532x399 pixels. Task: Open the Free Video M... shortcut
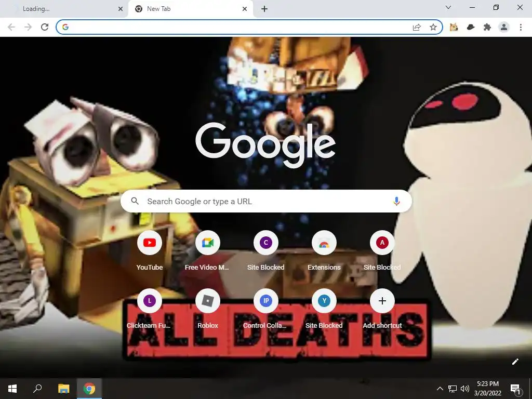click(x=207, y=251)
